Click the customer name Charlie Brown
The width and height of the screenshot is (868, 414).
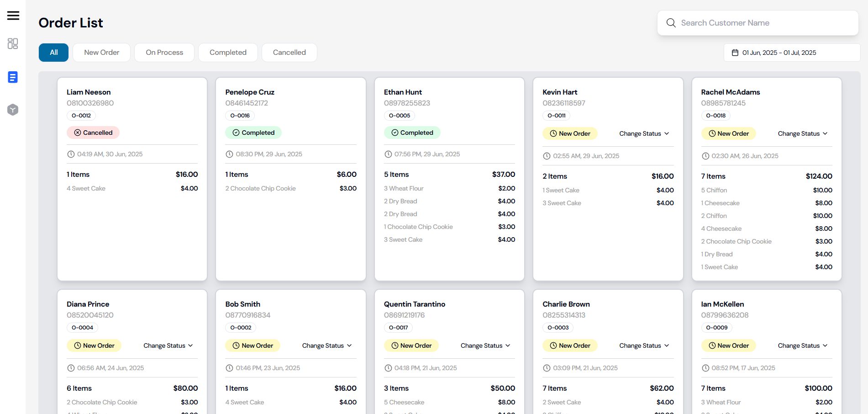click(x=566, y=304)
